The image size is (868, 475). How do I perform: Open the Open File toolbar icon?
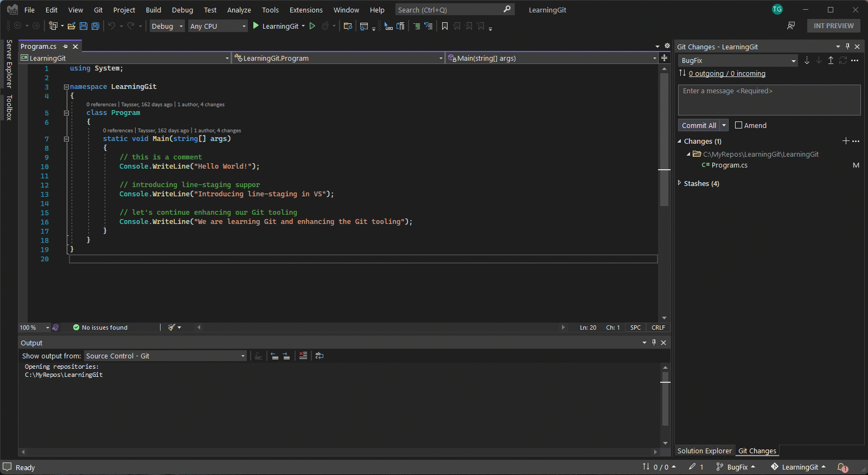point(71,26)
